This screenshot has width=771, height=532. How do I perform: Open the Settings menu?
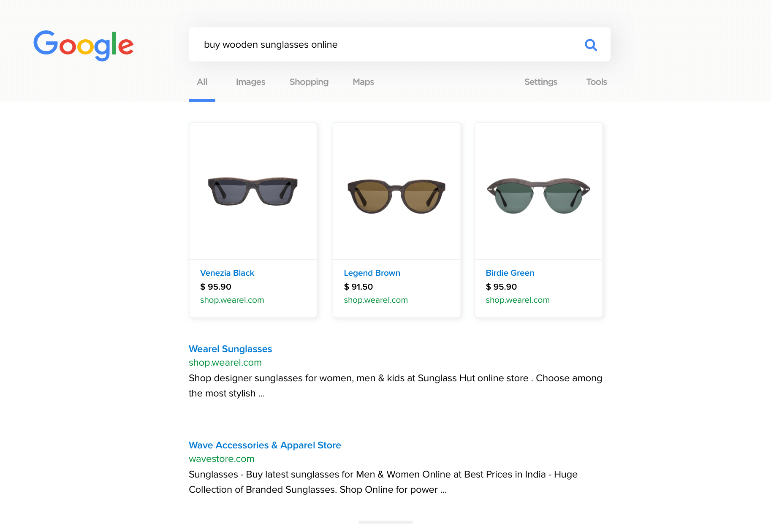pos(541,82)
